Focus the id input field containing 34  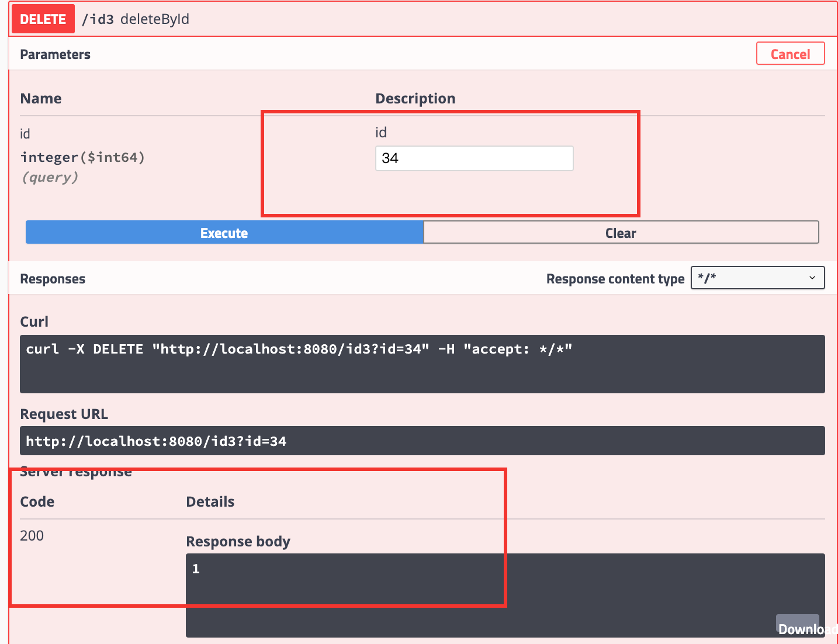coord(474,158)
